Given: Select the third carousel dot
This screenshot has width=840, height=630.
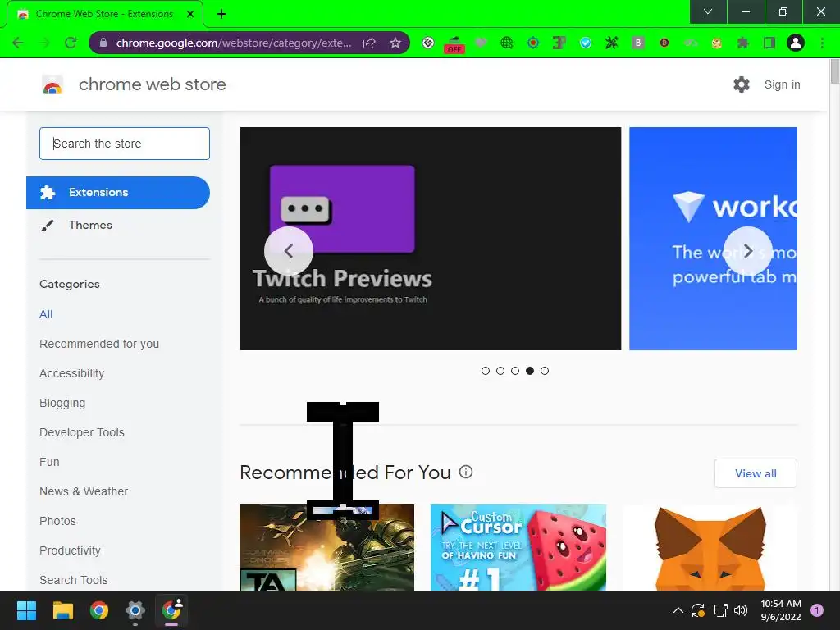Looking at the screenshot, I should [x=515, y=371].
